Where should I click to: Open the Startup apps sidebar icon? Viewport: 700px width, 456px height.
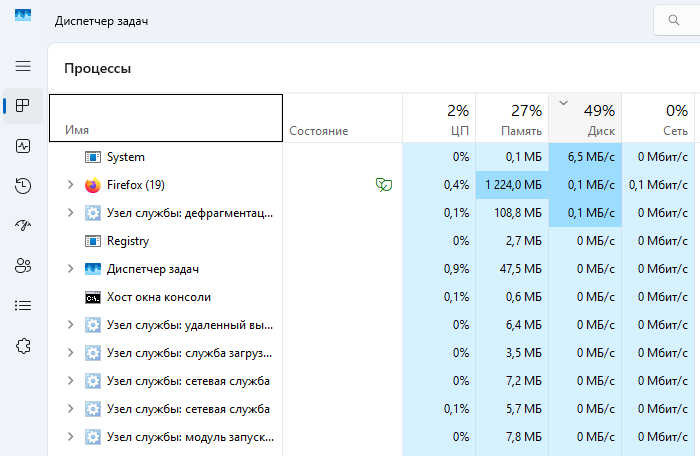(23, 226)
